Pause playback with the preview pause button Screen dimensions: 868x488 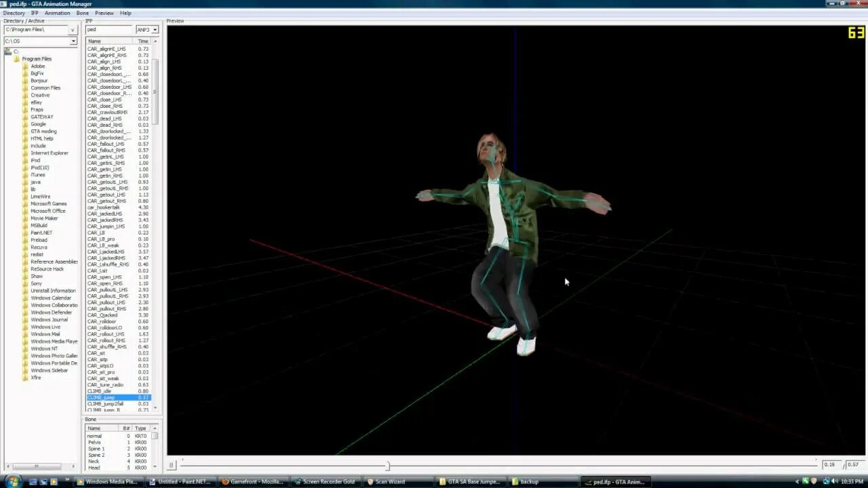(x=172, y=465)
